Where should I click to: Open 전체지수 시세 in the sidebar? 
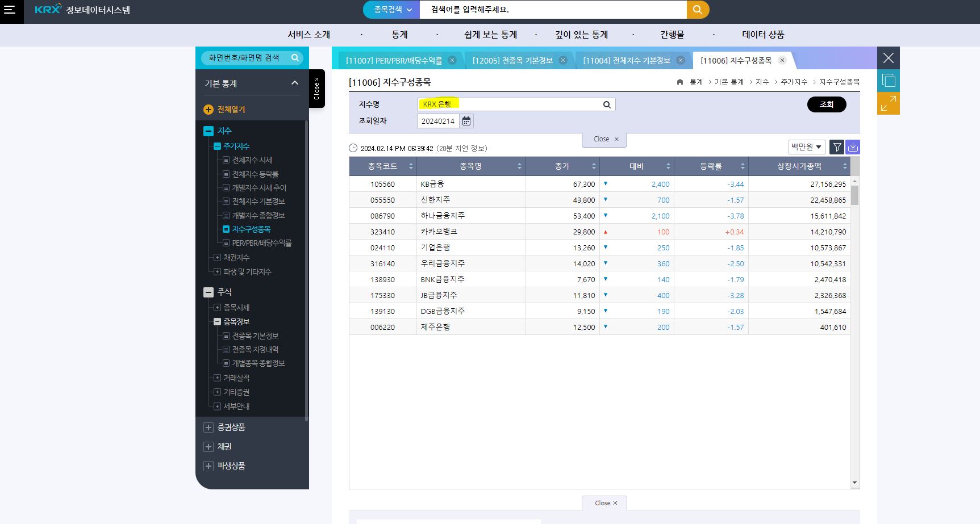point(252,160)
